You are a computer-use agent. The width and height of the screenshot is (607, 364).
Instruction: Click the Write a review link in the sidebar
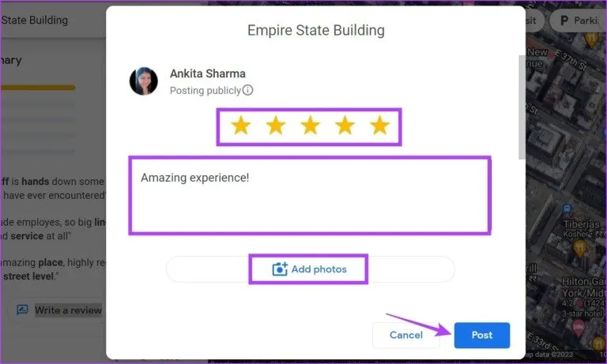[x=68, y=310]
